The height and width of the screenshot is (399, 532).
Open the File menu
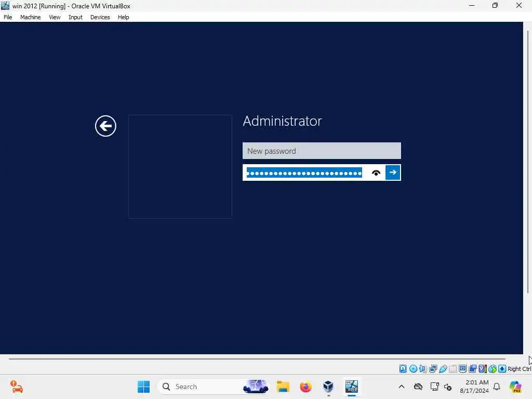[x=8, y=17]
